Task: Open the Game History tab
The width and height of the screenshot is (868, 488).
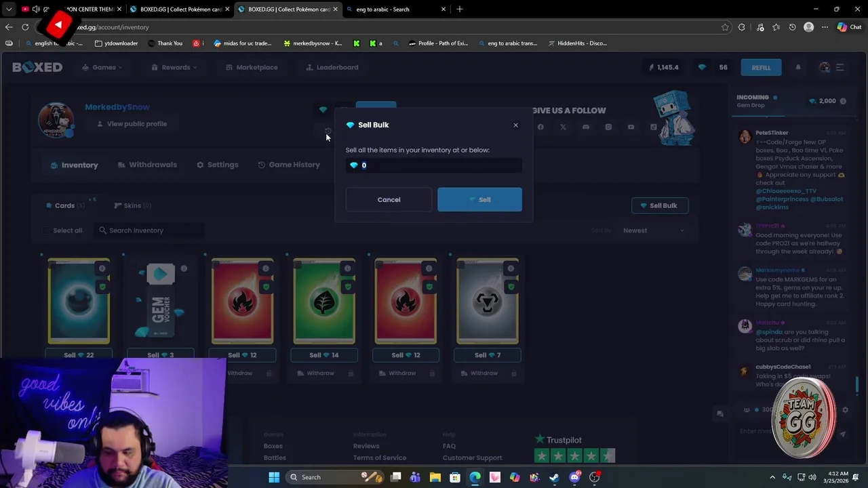Action: pyautogui.click(x=288, y=165)
